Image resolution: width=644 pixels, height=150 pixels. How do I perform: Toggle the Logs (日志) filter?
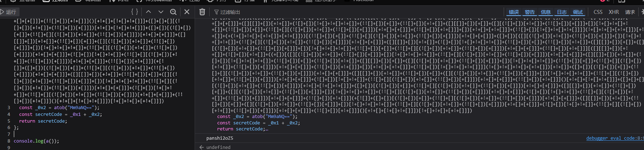(x=562, y=12)
